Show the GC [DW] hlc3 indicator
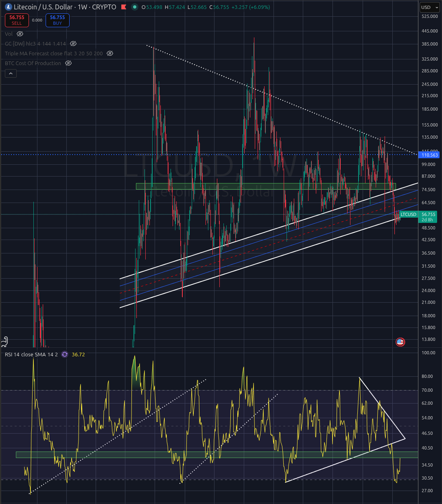 point(73,44)
